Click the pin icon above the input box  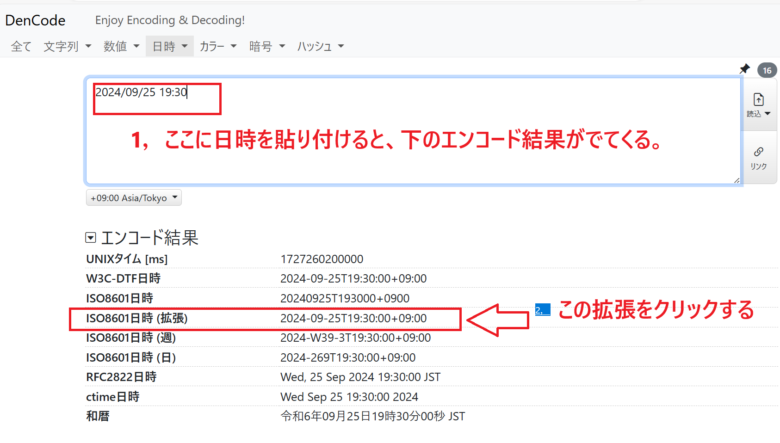tap(744, 69)
